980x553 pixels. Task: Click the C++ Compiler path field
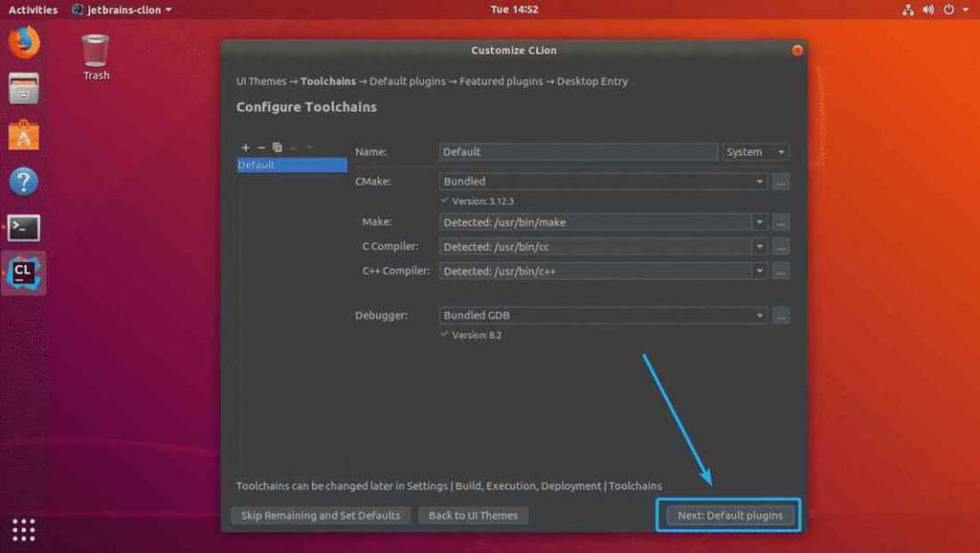595,271
